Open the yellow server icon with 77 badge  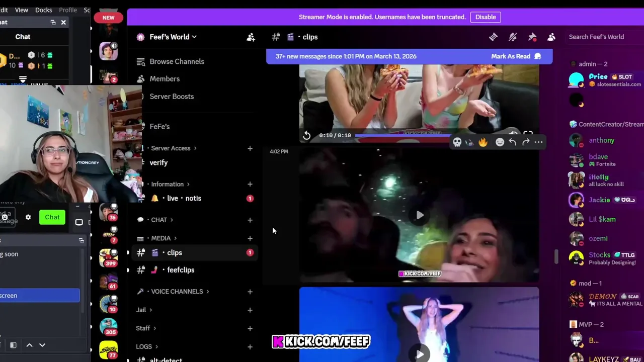[x=108, y=350]
